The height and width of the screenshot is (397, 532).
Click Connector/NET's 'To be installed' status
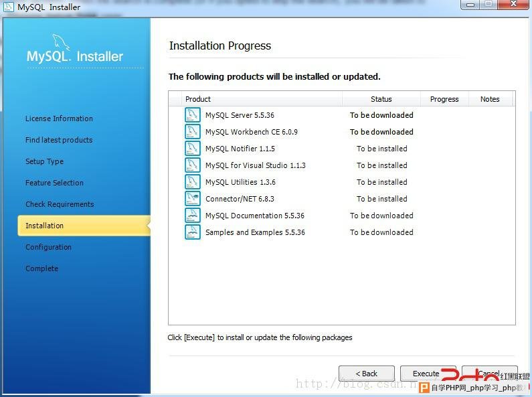[382, 198]
